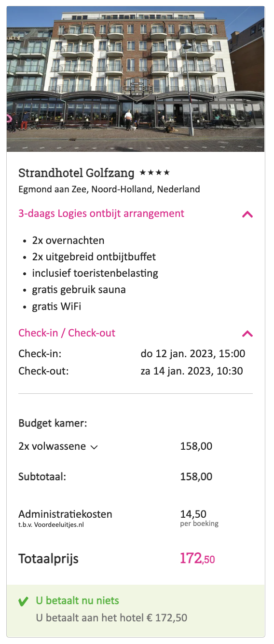The image size is (274, 644).
Task: Click the t.b.v. Voordeeluitjes.nl text
Action: click(x=51, y=524)
